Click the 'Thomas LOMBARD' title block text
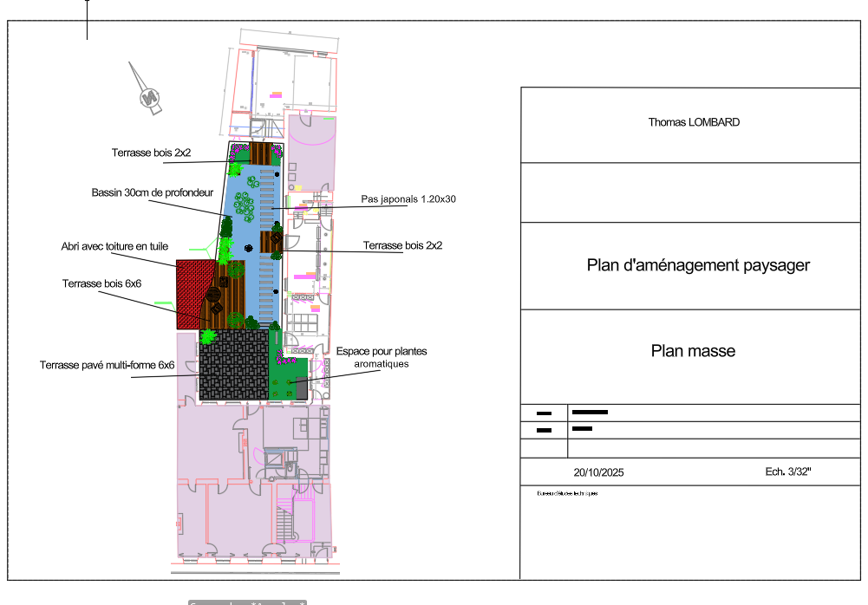868x605 pixels. [x=694, y=122]
